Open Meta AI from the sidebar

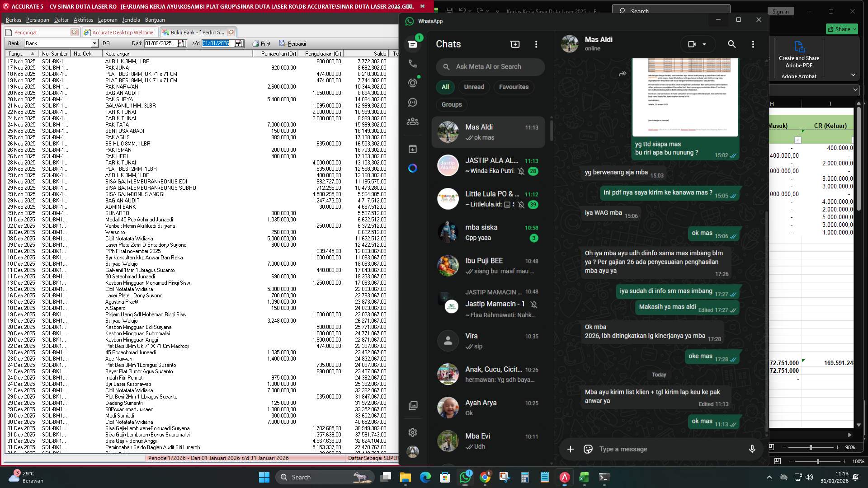point(412,168)
